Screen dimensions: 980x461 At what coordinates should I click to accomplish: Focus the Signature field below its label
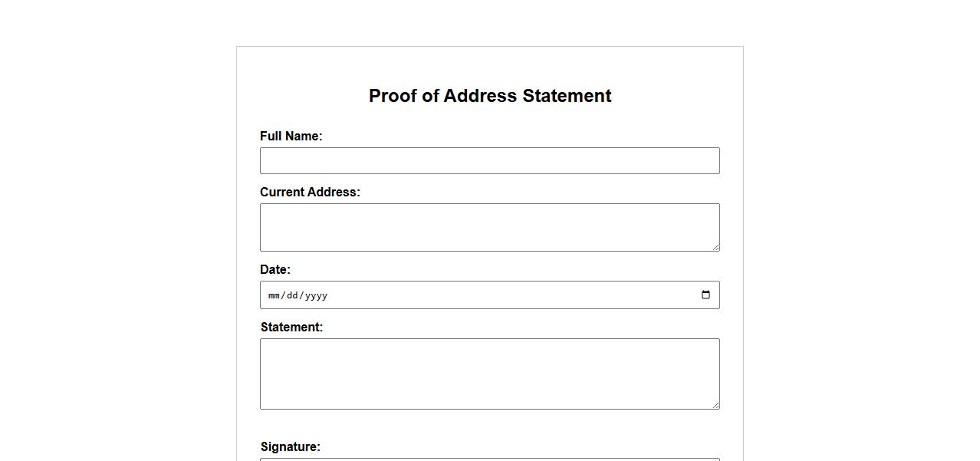coord(489,459)
